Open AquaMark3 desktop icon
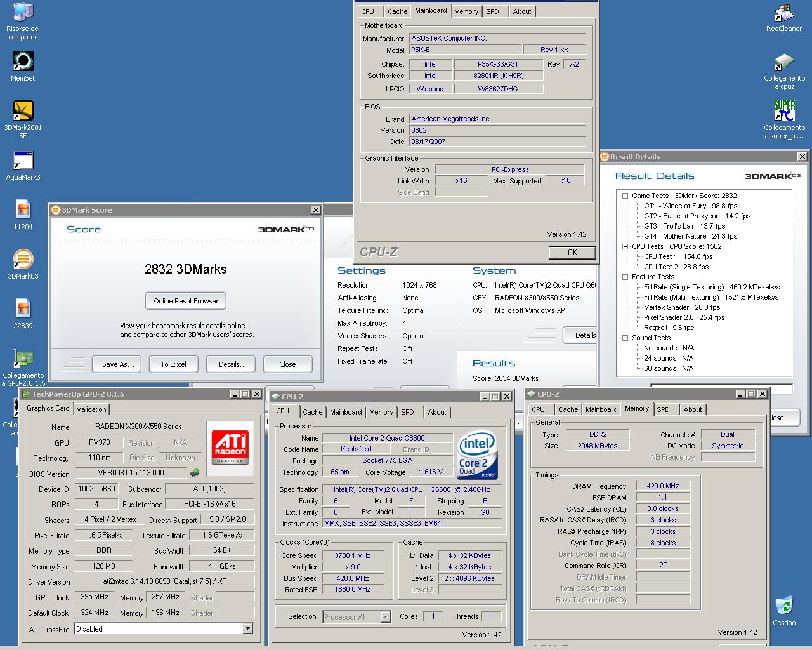This screenshot has width=812, height=650. click(x=23, y=166)
